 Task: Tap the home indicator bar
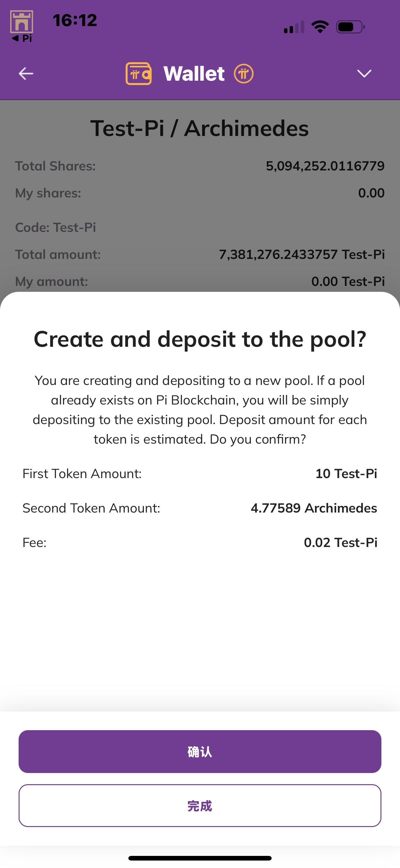(x=200, y=858)
